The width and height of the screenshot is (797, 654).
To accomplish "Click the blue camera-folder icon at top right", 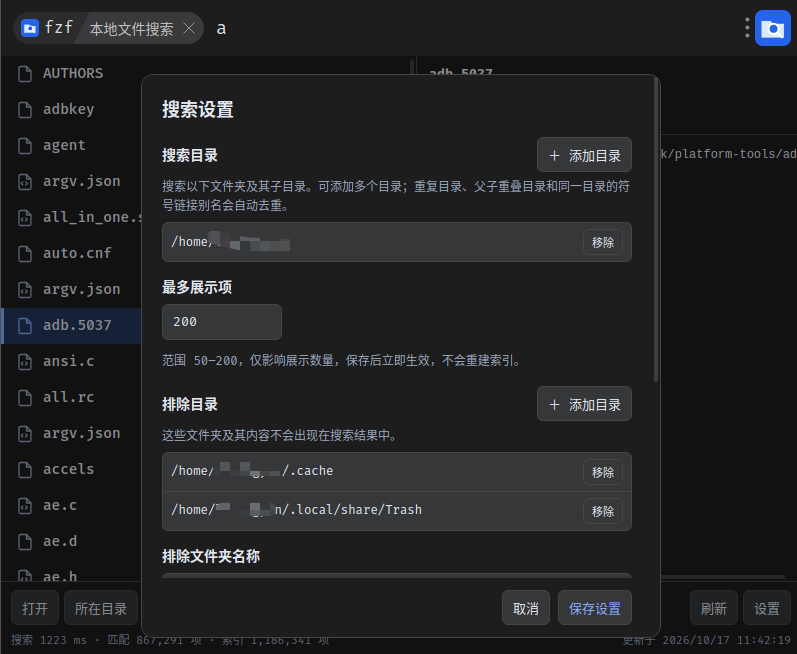I will pos(773,28).
